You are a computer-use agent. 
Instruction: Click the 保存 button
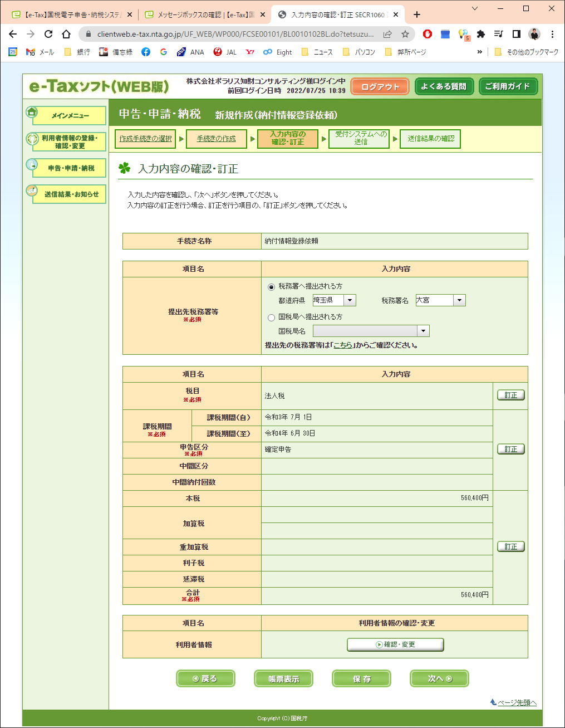[x=361, y=678]
